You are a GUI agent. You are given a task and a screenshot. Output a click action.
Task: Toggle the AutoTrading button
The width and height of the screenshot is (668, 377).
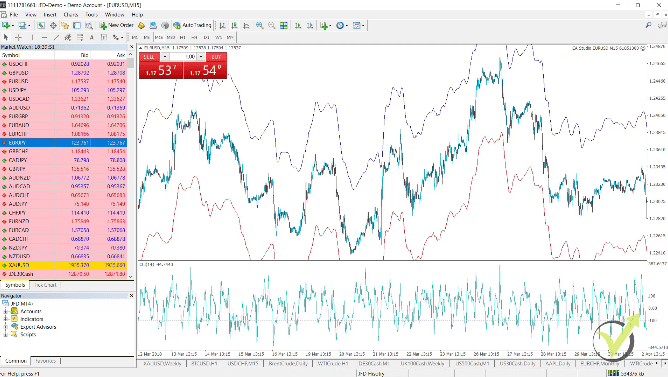192,26
